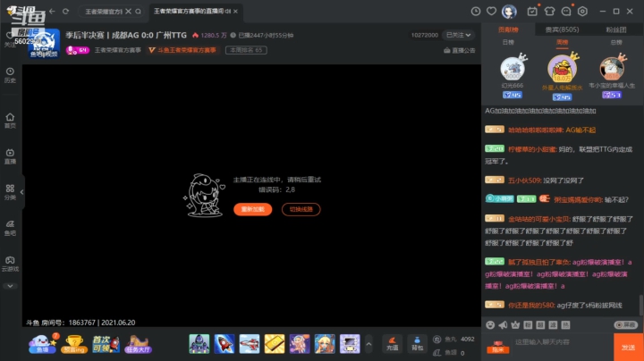Open skin T-shirt icon
The width and height of the screenshot is (644, 361).
coord(549,12)
